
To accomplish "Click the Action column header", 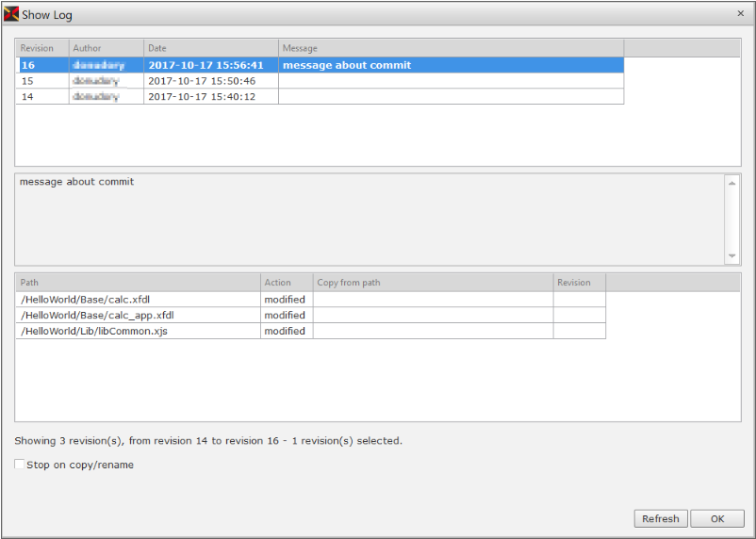I will (287, 283).
